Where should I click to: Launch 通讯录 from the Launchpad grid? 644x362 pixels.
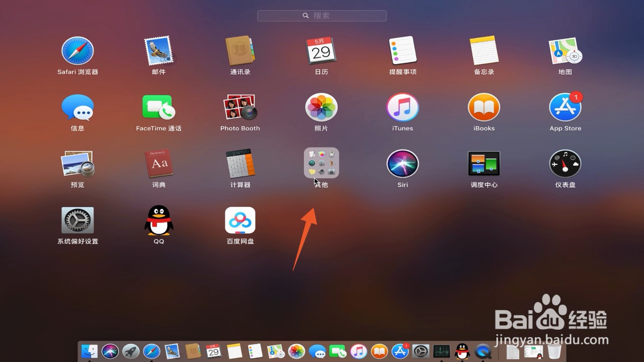(240, 51)
